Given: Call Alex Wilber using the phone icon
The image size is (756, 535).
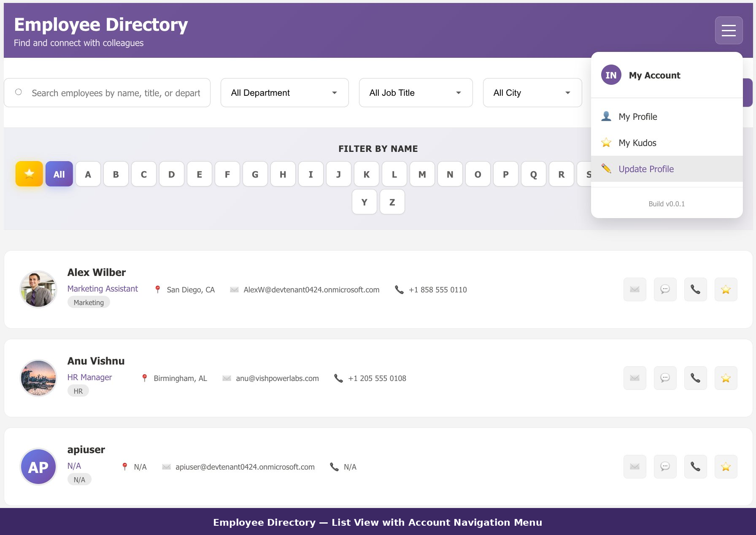Looking at the screenshot, I should (695, 289).
